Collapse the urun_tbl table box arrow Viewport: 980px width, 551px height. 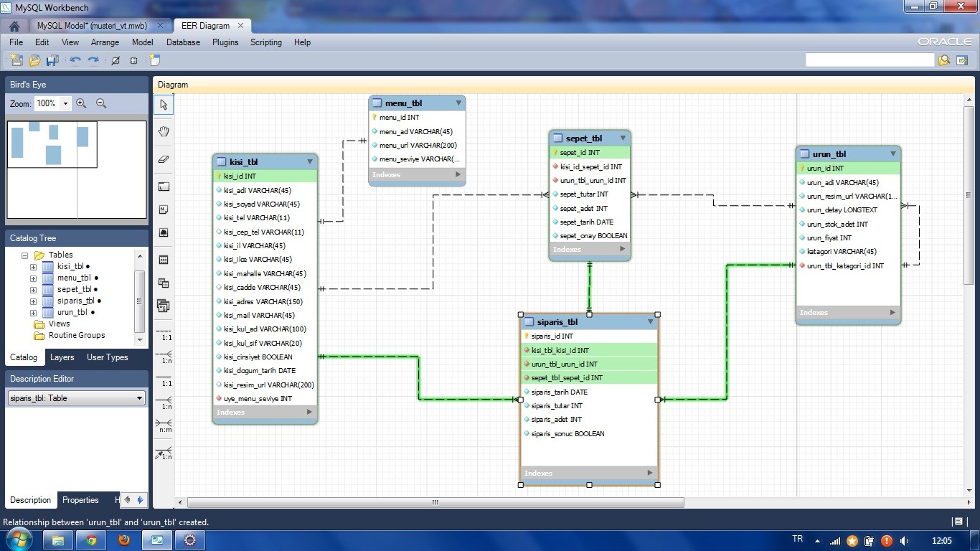point(893,154)
